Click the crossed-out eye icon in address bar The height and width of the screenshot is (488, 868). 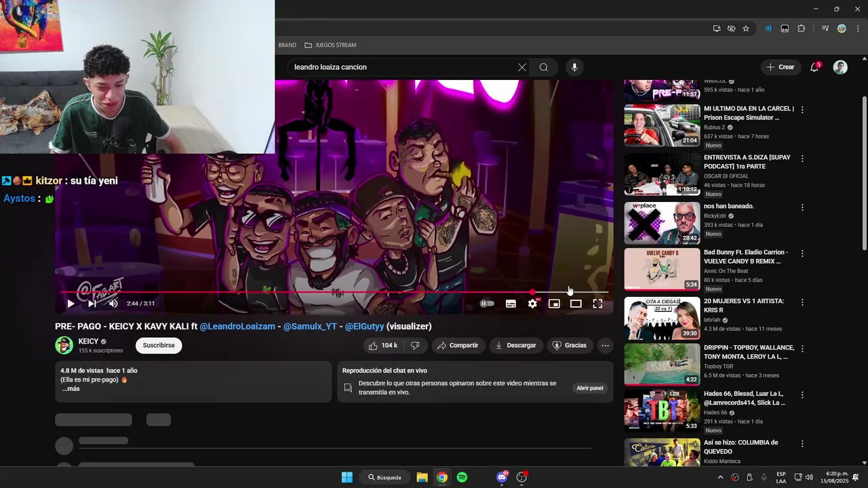click(731, 28)
